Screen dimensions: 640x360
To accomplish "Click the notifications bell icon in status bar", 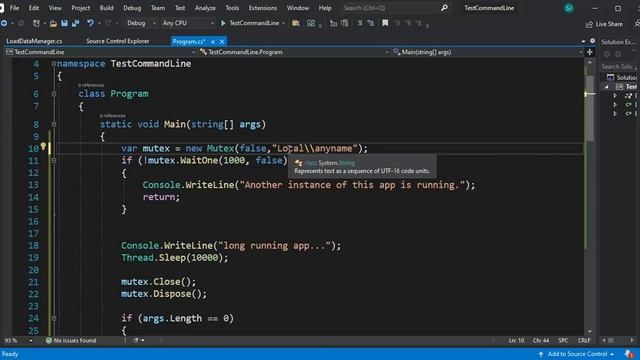I will 629,354.
